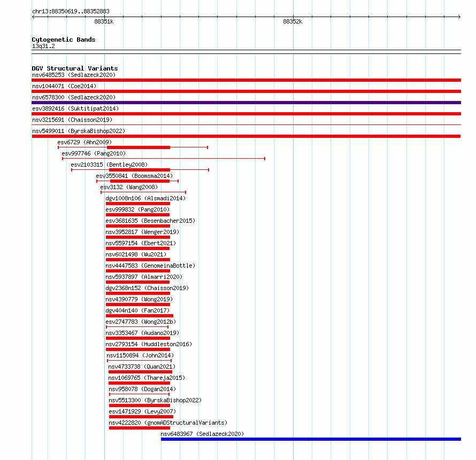Open nsv5937897 (Almarri2020) label
The height and width of the screenshot is (460, 476).
pos(144,277)
